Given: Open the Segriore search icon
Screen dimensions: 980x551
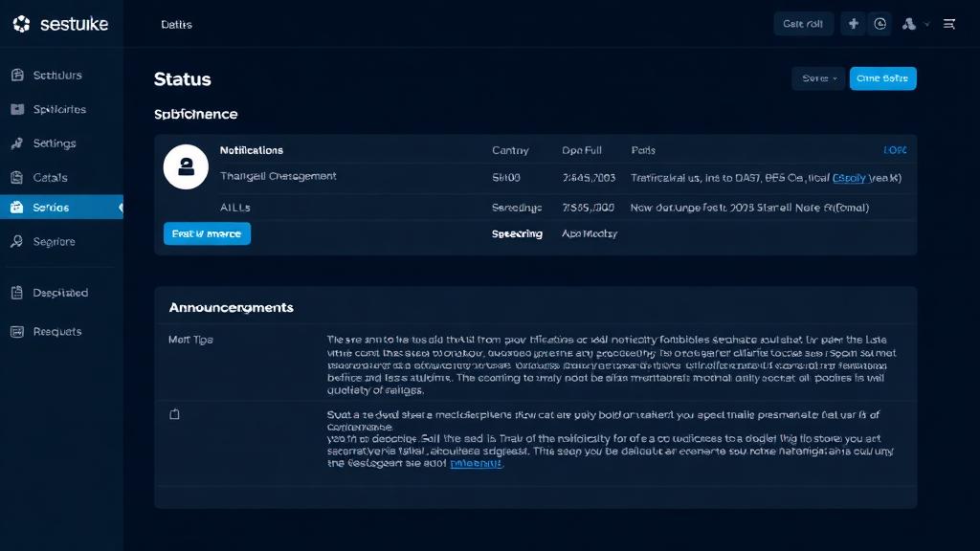Looking at the screenshot, I should coord(16,240).
